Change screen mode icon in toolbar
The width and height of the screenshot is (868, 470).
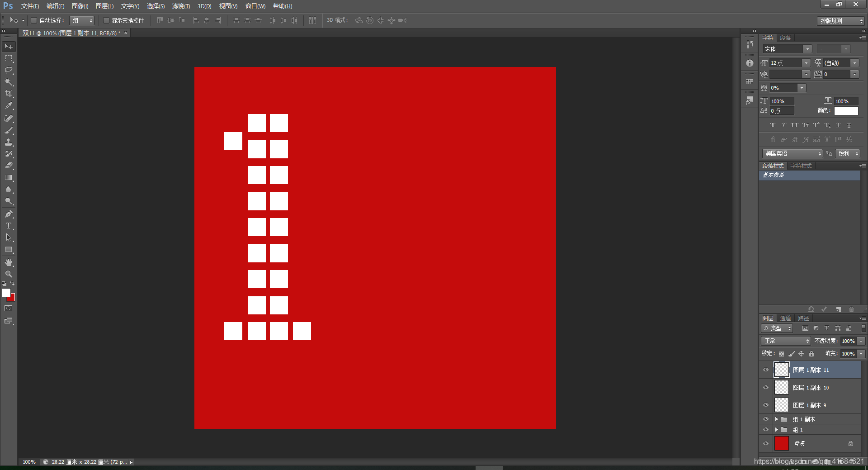(x=9, y=321)
